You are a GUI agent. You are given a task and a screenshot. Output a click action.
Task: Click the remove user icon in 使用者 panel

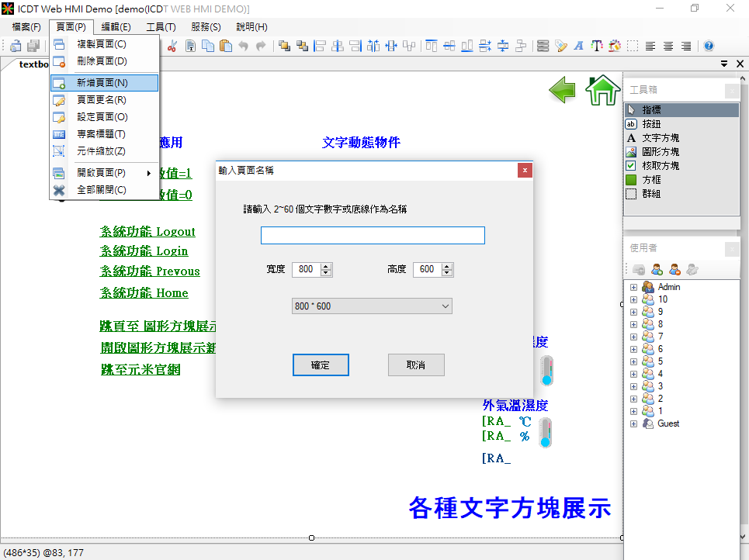click(x=674, y=270)
